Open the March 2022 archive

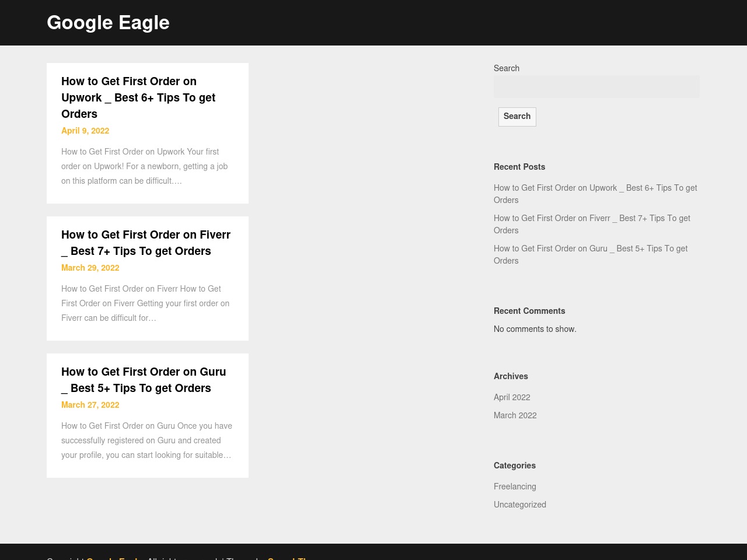click(x=515, y=415)
